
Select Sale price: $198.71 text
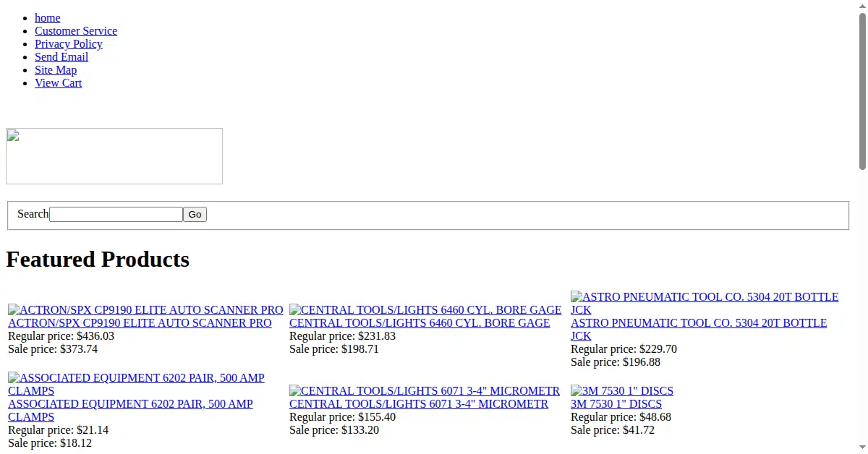point(334,349)
